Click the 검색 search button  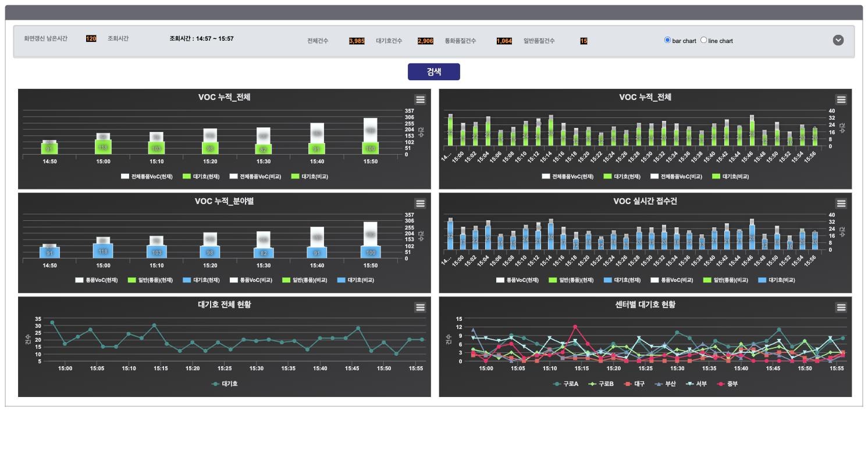coord(433,71)
